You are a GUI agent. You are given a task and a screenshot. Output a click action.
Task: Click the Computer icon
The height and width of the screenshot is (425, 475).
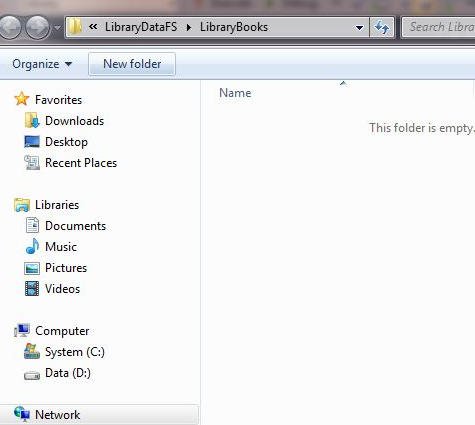(x=22, y=330)
